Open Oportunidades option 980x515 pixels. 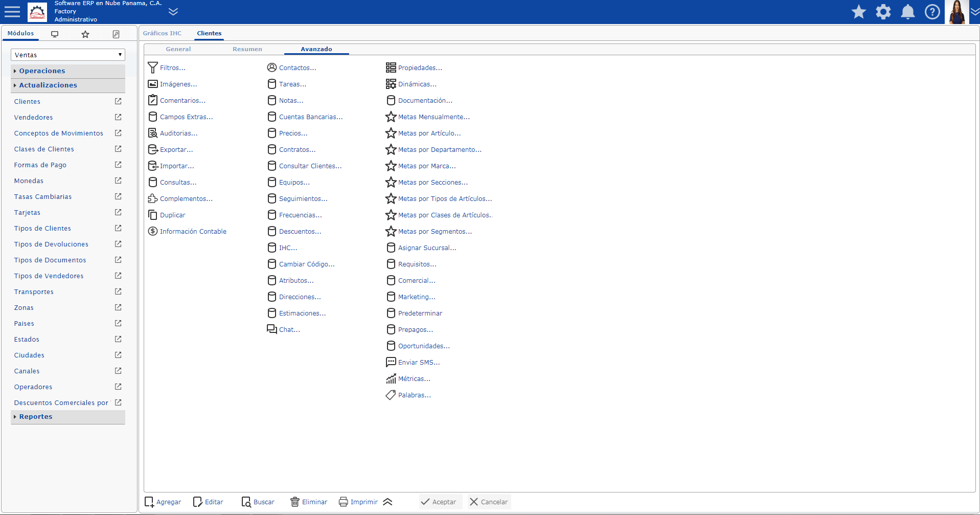tap(418, 346)
